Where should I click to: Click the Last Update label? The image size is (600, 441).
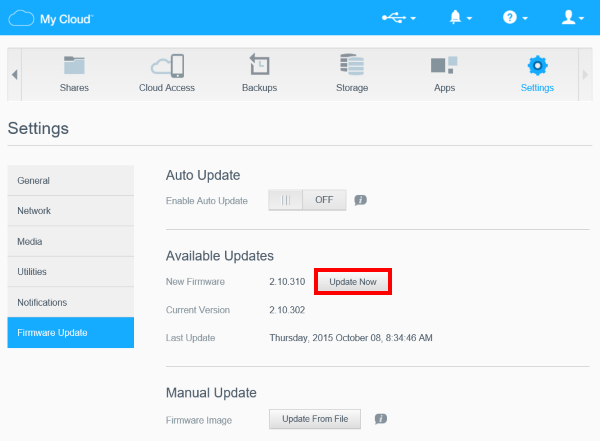191,338
